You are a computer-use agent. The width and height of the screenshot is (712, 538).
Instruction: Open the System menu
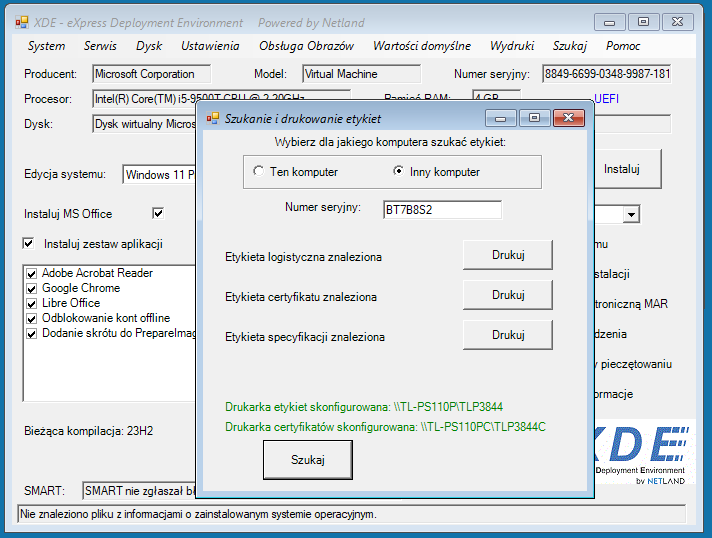46,46
